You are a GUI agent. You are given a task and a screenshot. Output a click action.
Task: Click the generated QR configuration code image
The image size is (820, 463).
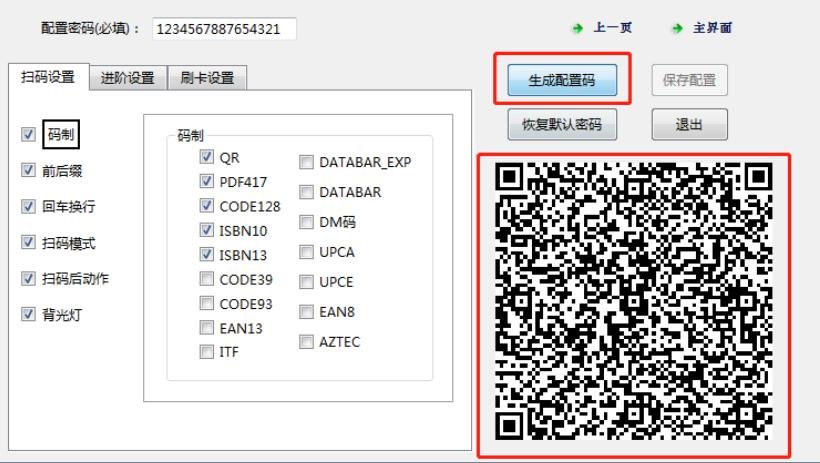633,301
